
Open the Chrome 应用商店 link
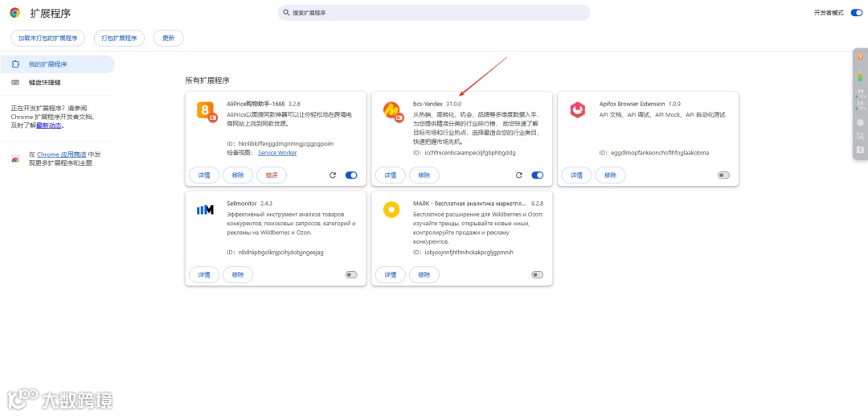(61, 154)
